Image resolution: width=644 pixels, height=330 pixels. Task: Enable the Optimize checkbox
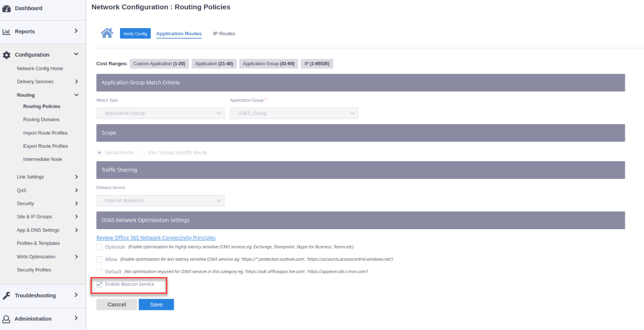click(99, 247)
